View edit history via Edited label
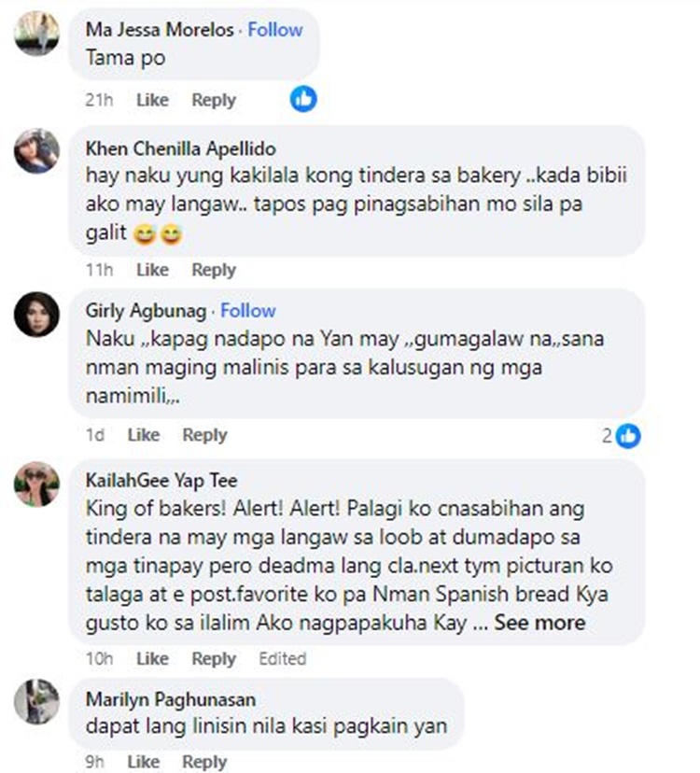Viewport: 700px width, 773px height. tap(283, 658)
